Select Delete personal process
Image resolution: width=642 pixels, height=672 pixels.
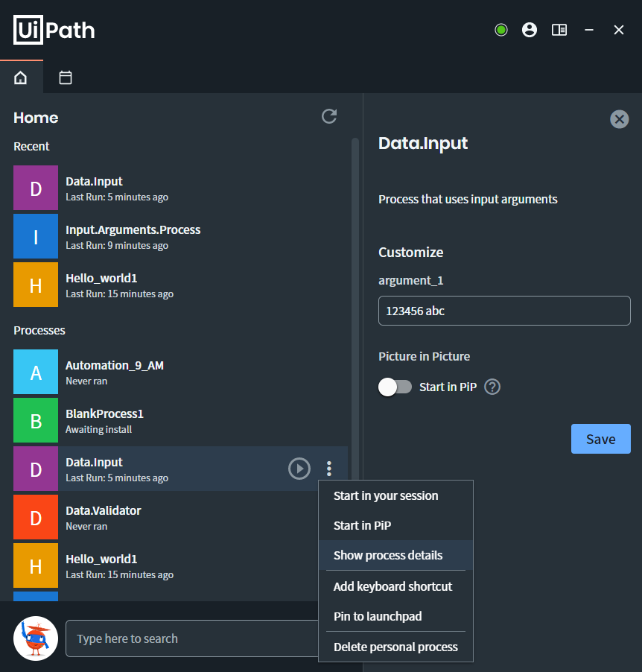click(395, 647)
